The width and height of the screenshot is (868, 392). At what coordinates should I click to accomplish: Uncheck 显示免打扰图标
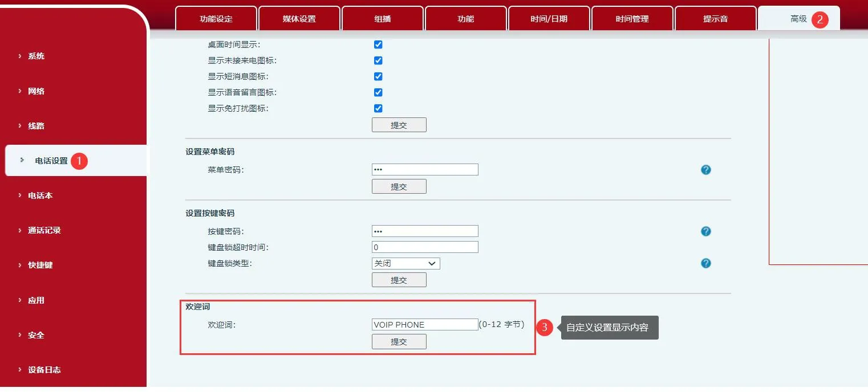378,108
